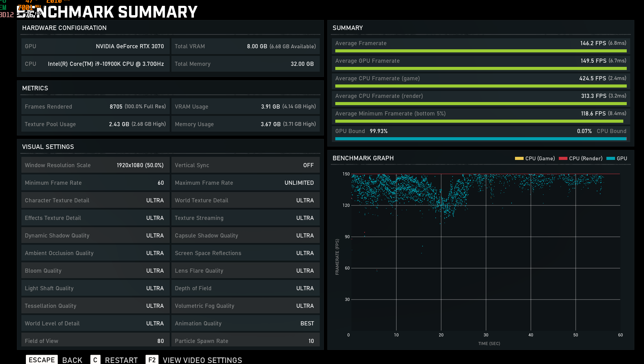Screen dimensions: 644x364
Task: Select the Bloom Quality row
Action: tap(96, 271)
